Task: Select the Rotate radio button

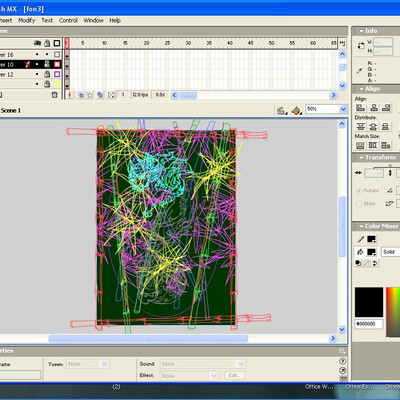Action: click(x=359, y=191)
